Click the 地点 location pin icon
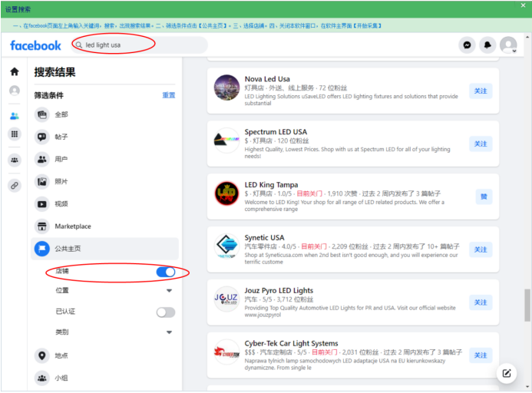The image size is (532, 393). pyautogui.click(x=41, y=355)
